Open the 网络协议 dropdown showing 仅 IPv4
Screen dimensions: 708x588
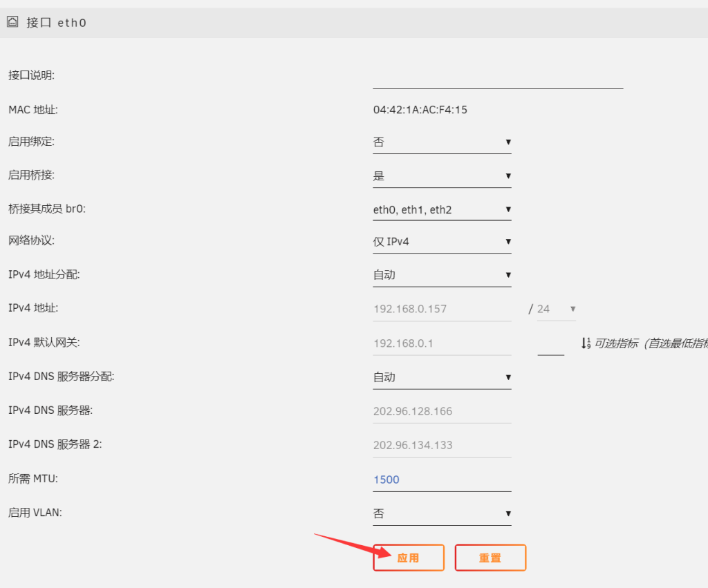coord(441,242)
